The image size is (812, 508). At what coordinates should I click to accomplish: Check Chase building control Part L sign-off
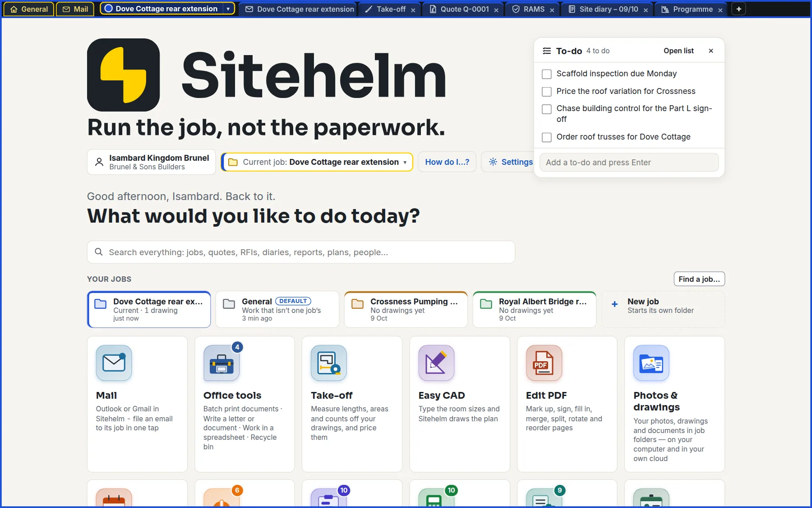click(547, 109)
